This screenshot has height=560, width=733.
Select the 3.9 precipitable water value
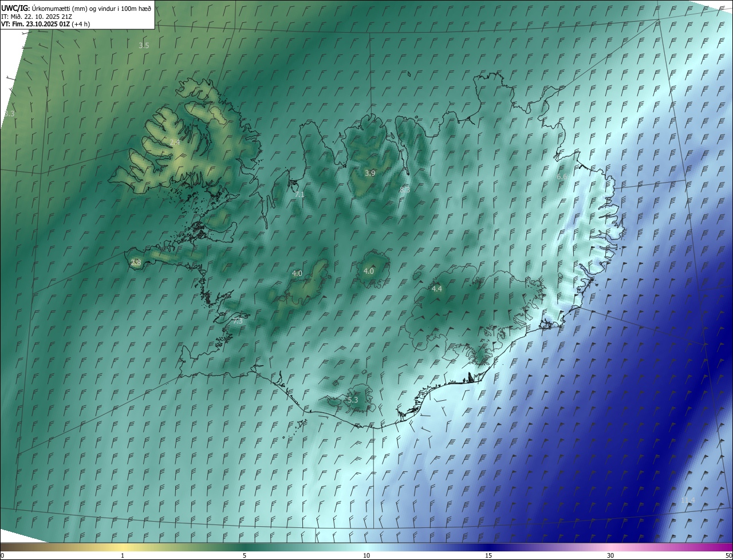[370, 173]
